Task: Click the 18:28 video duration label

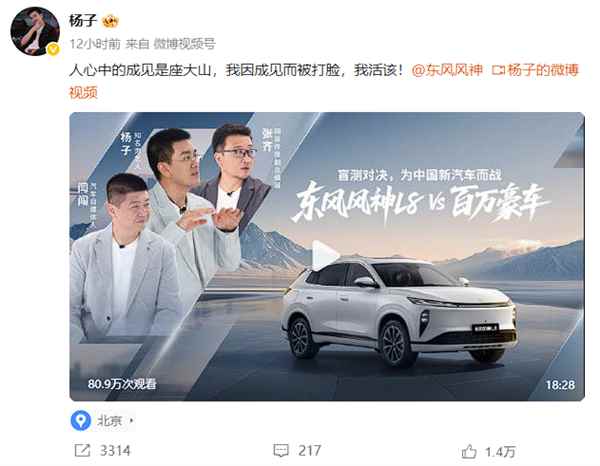Action: 560,385
